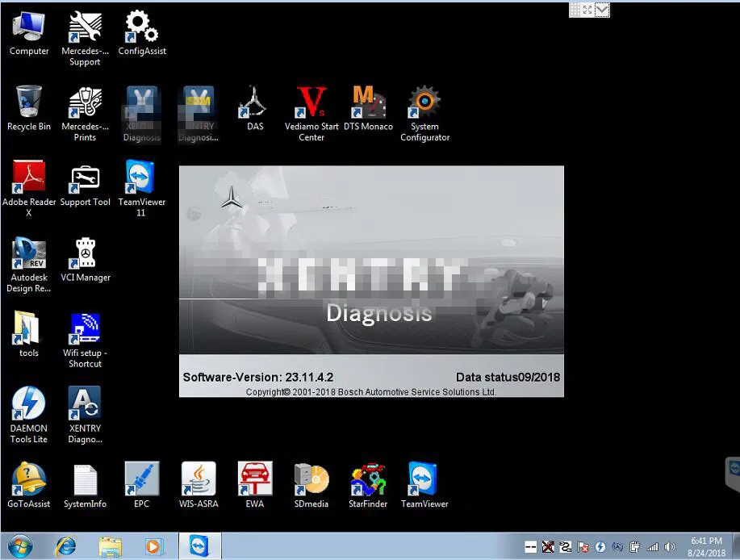Open the Mercedes Support shortcut
Image resolution: width=740 pixels, height=560 pixels.
point(85,38)
